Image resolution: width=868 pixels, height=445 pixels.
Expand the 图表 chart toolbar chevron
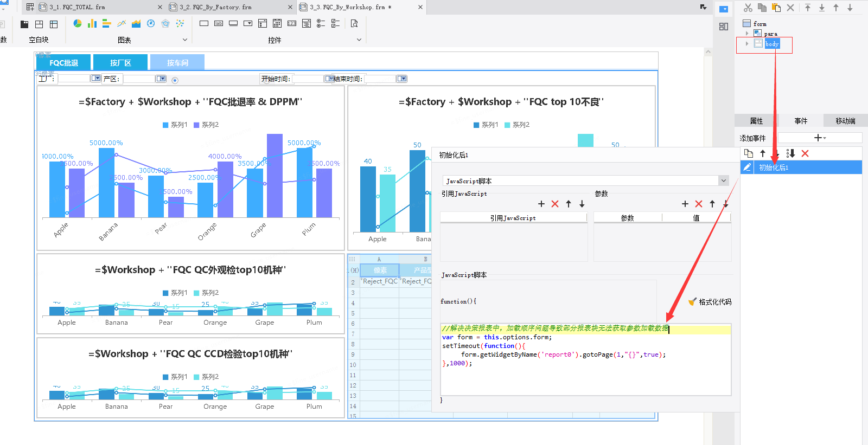(x=185, y=40)
